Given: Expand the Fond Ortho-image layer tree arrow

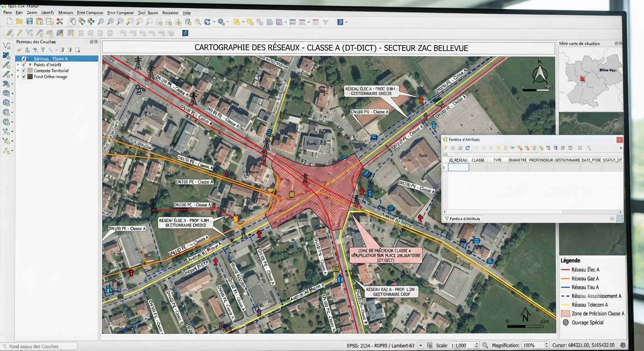Looking at the screenshot, I should pyautogui.click(x=18, y=77).
